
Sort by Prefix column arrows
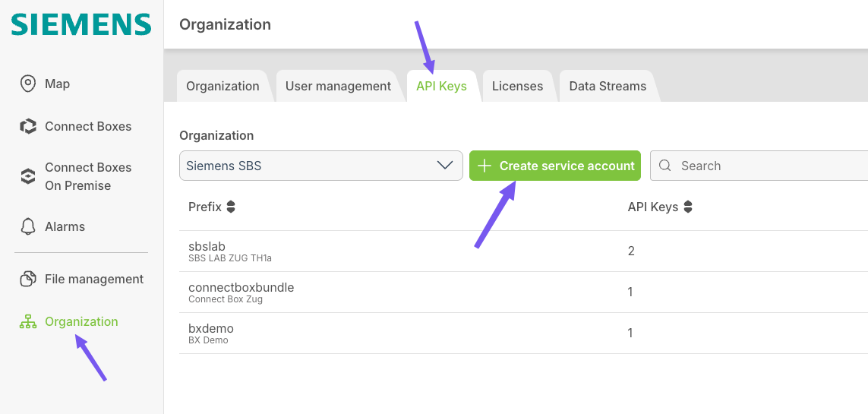pos(231,207)
